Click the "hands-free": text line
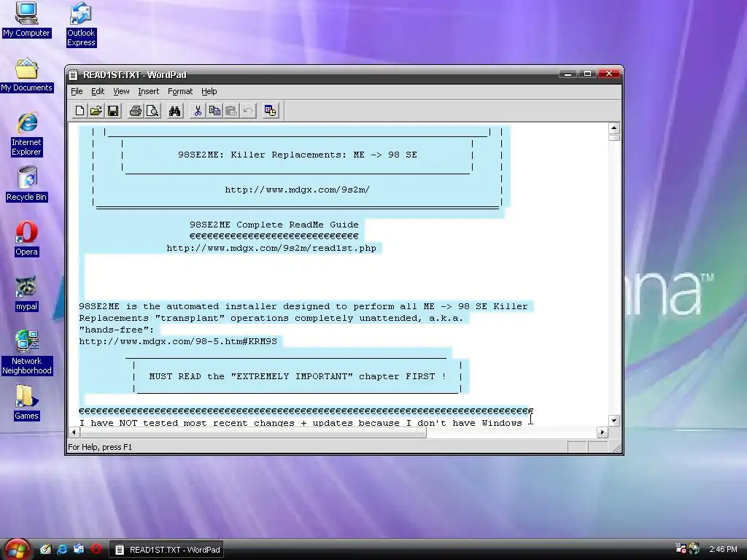This screenshot has height=560, width=747. 117,330
